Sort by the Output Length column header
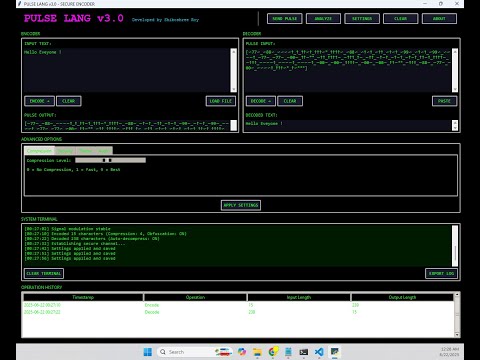The height and width of the screenshot is (360, 480). 402,297
